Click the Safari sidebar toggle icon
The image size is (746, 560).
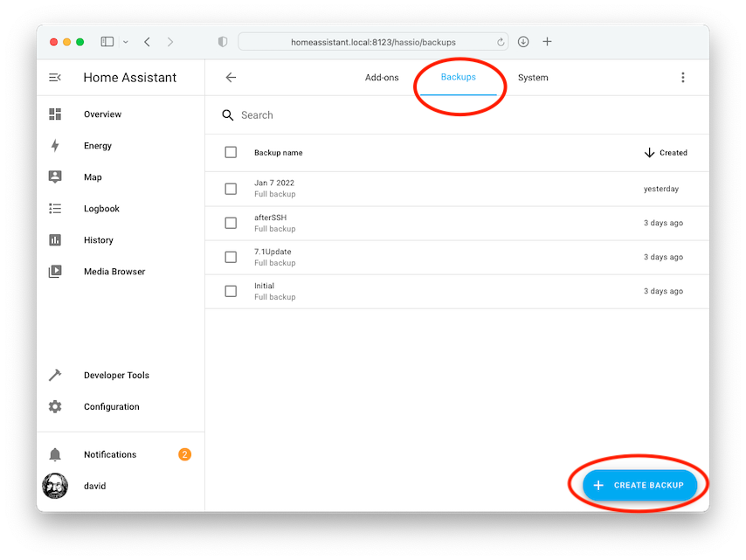107,42
